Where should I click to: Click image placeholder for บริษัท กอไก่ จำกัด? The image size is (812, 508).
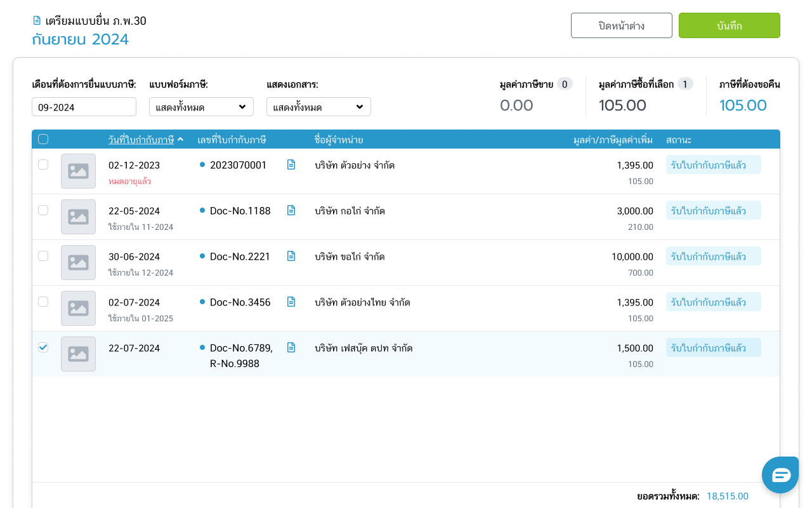78,217
